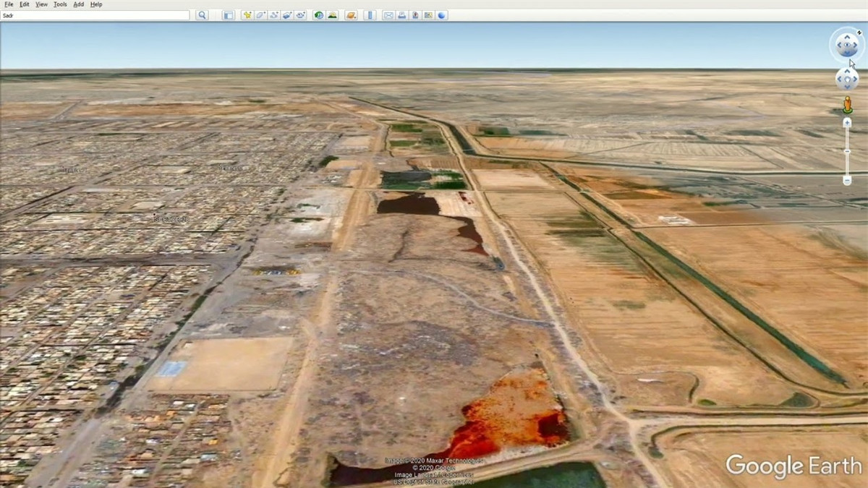Add a new Placemark
The height and width of the screenshot is (488, 868).
pyautogui.click(x=247, y=14)
